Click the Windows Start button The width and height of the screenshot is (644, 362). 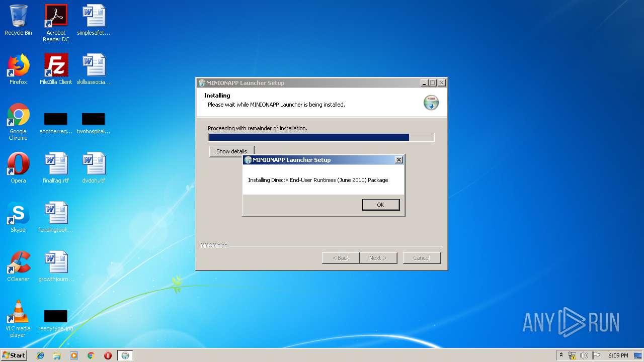[14, 355]
